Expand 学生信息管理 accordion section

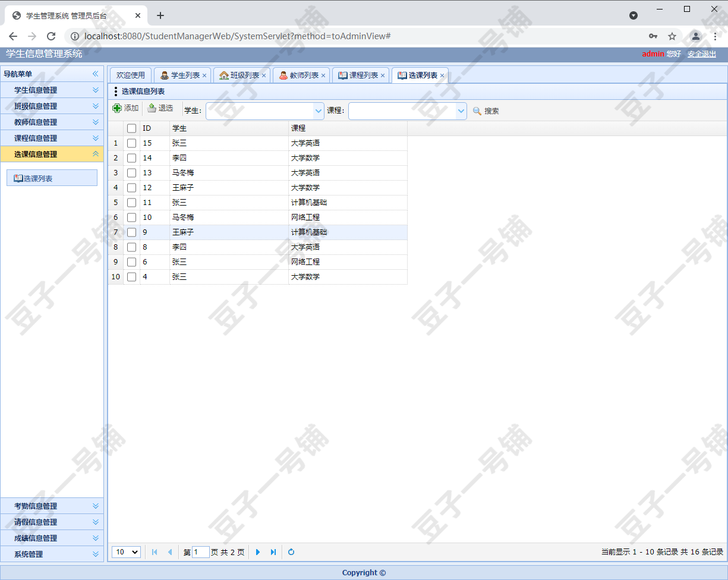pyautogui.click(x=52, y=90)
